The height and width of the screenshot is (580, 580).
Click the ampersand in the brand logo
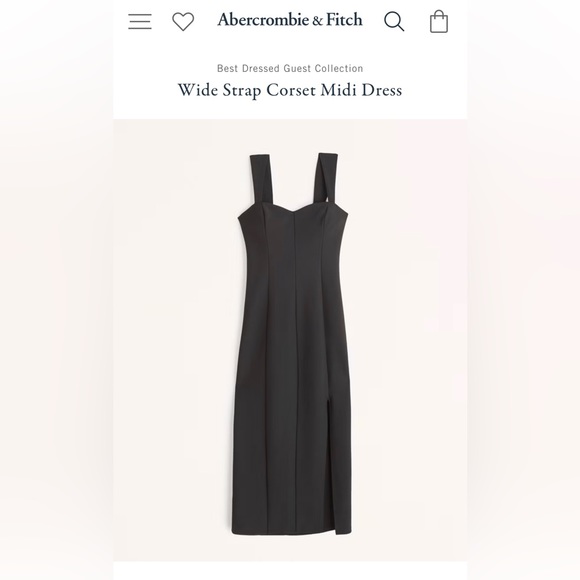pyautogui.click(x=317, y=21)
